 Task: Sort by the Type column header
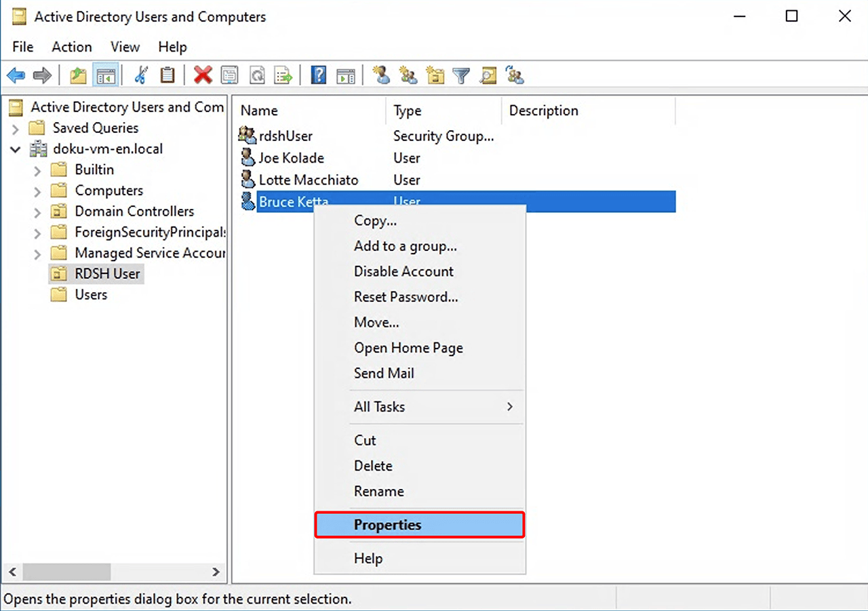coord(408,111)
